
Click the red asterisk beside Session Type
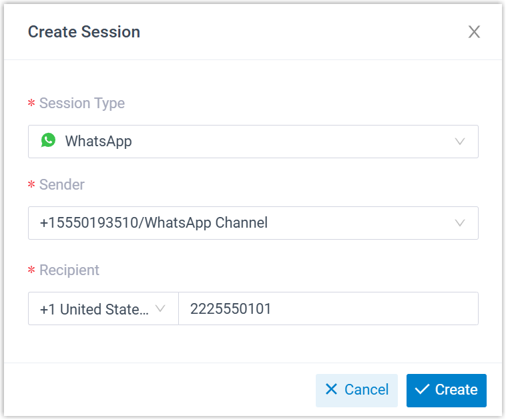click(x=31, y=105)
